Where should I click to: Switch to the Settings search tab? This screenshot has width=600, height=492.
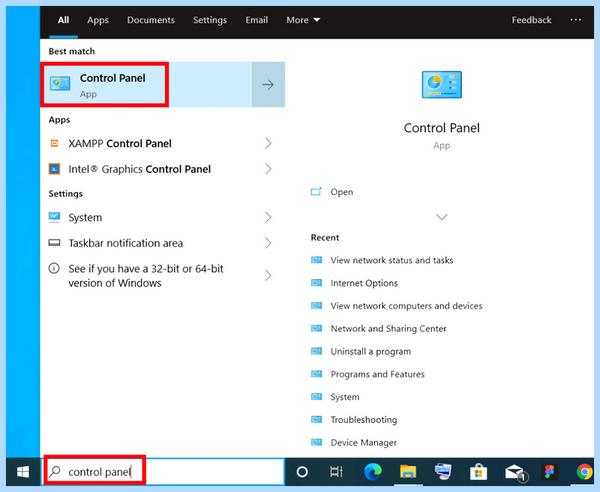coord(210,20)
